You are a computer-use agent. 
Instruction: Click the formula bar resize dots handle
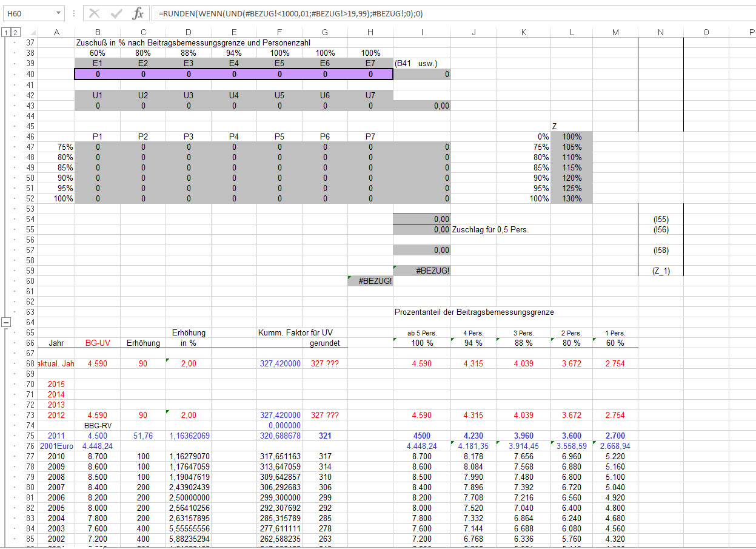pyautogui.click(x=73, y=13)
